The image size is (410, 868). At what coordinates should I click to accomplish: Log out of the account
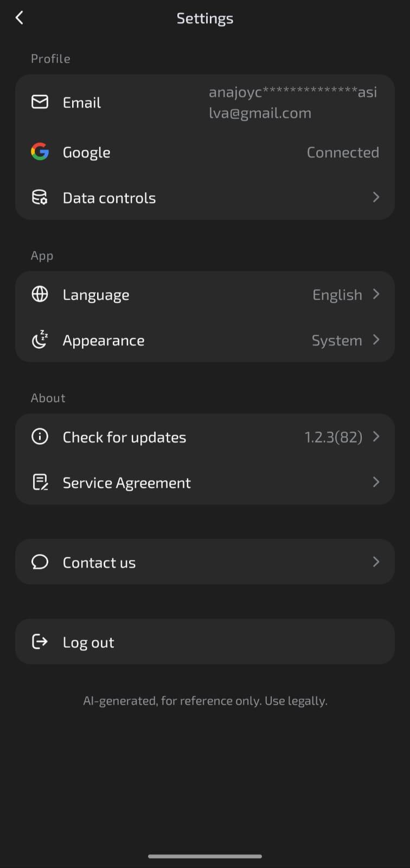pyautogui.click(x=205, y=642)
